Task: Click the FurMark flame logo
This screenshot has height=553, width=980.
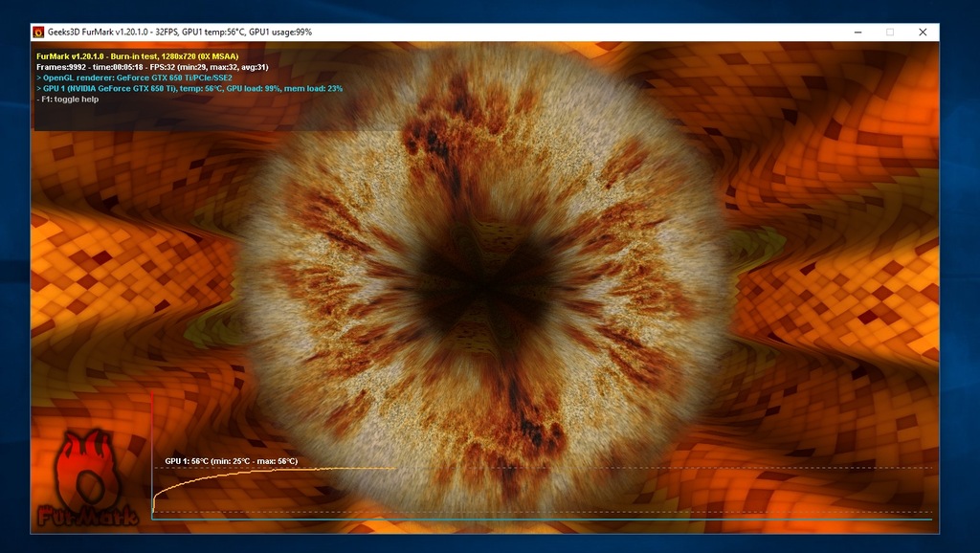Action: pyautogui.click(x=87, y=478)
